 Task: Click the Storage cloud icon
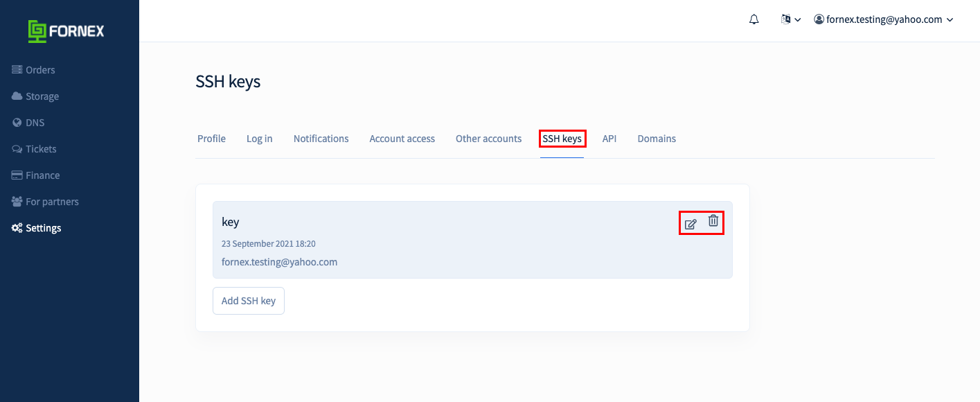tap(17, 96)
